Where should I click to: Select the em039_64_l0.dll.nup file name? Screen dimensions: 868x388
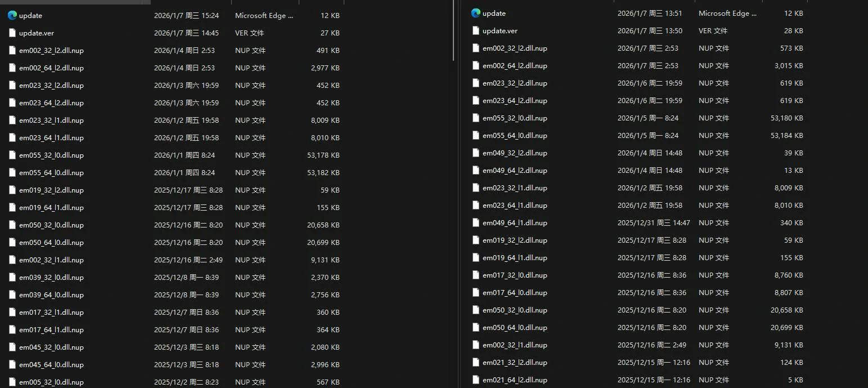click(x=51, y=295)
